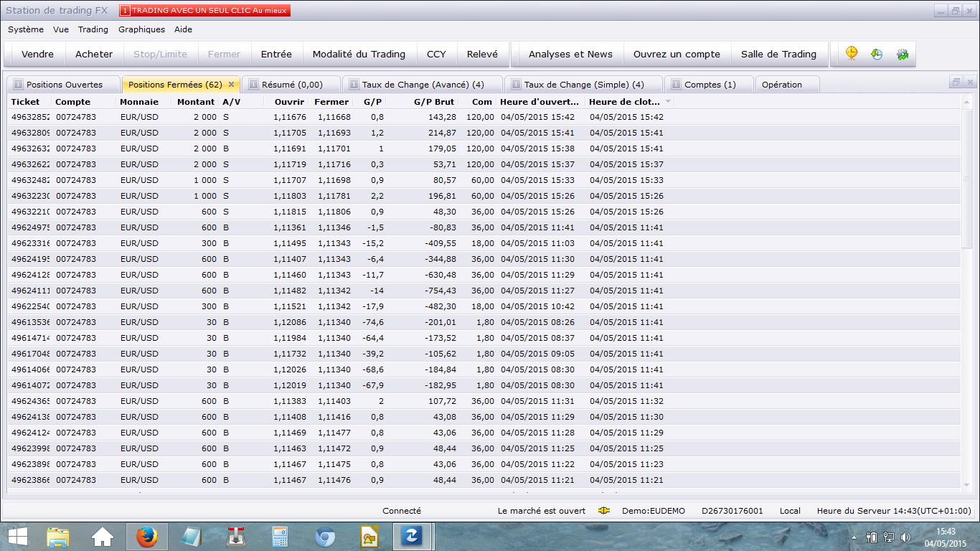Image resolution: width=980 pixels, height=551 pixels.
Task: Click the yellow clock alert toolbar icon
Action: pos(852,54)
